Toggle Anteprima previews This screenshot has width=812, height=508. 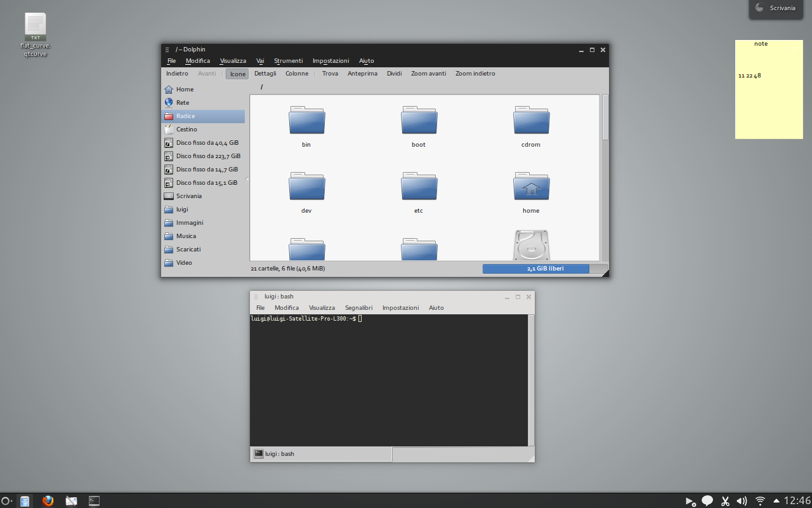tap(362, 74)
